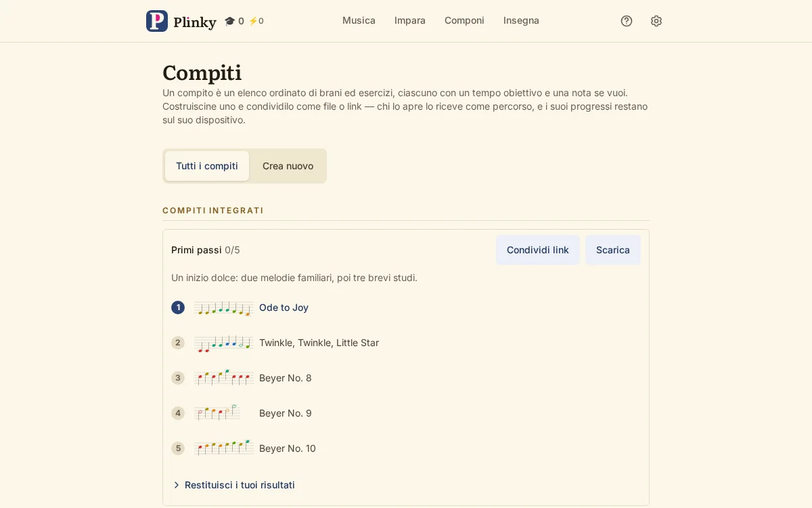Open the settings gear icon
812x508 pixels.
tap(656, 21)
